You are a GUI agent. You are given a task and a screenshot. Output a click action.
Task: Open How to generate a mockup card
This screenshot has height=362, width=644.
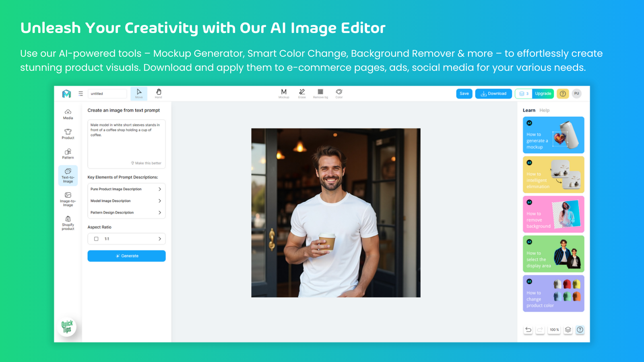pyautogui.click(x=553, y=135)
